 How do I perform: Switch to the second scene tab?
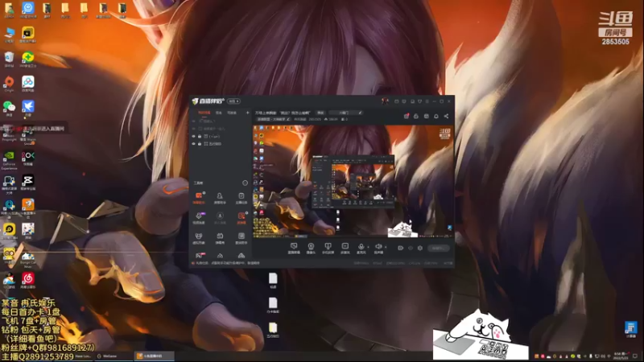click(219, 113)
